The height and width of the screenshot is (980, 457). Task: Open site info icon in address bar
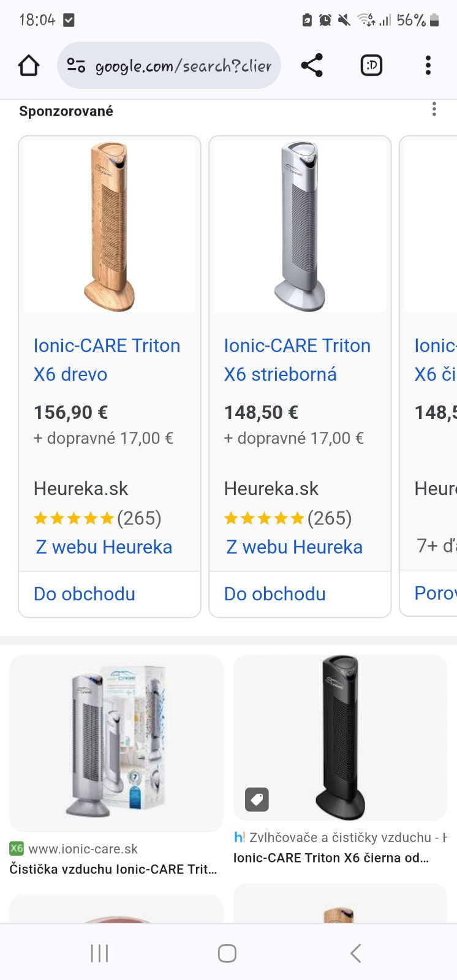[x=76, y=65]
